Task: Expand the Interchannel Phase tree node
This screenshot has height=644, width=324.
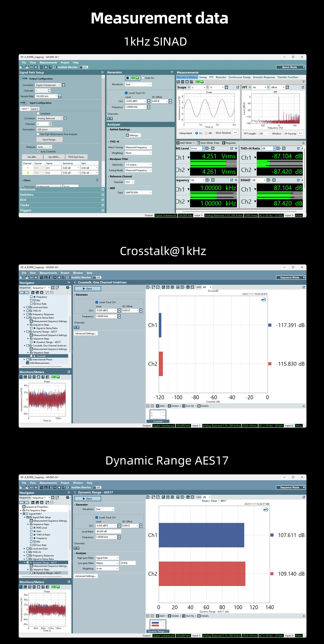Action: (x=24, y=359)
